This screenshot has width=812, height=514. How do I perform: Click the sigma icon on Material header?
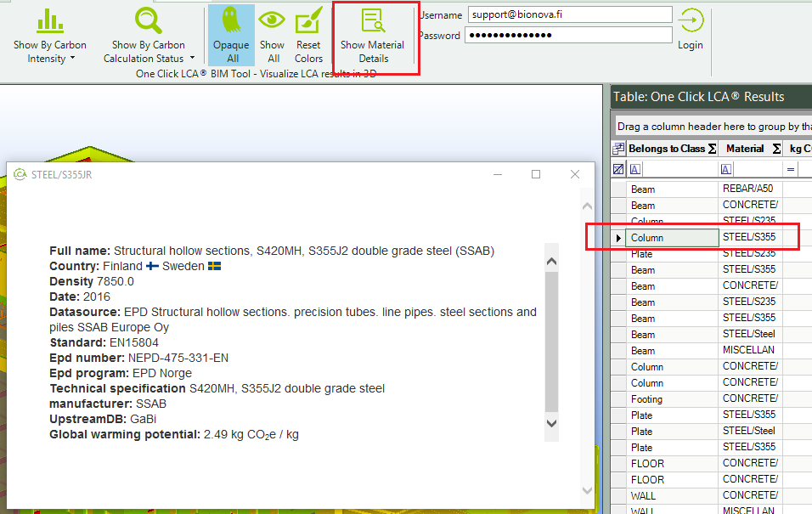[x=777, y=150]
